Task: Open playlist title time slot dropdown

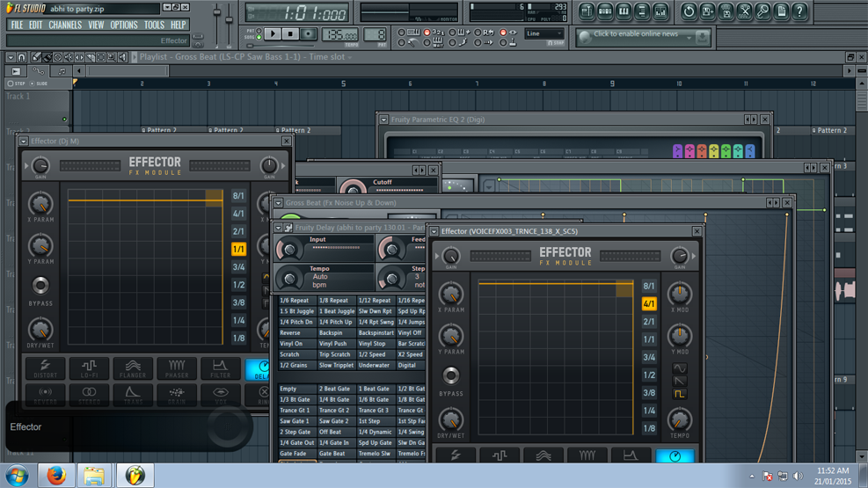Action: [350, 57]
